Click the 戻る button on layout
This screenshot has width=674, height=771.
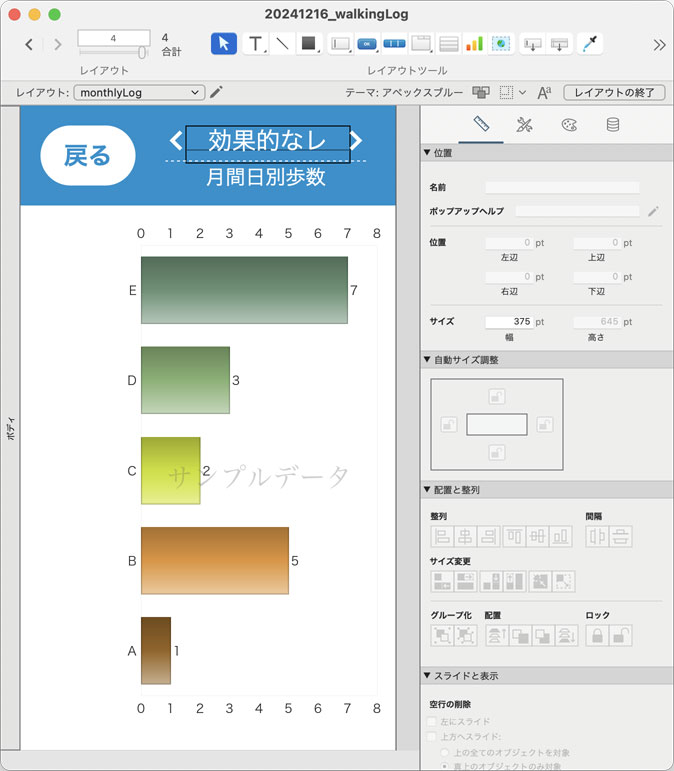coord(88,155)
